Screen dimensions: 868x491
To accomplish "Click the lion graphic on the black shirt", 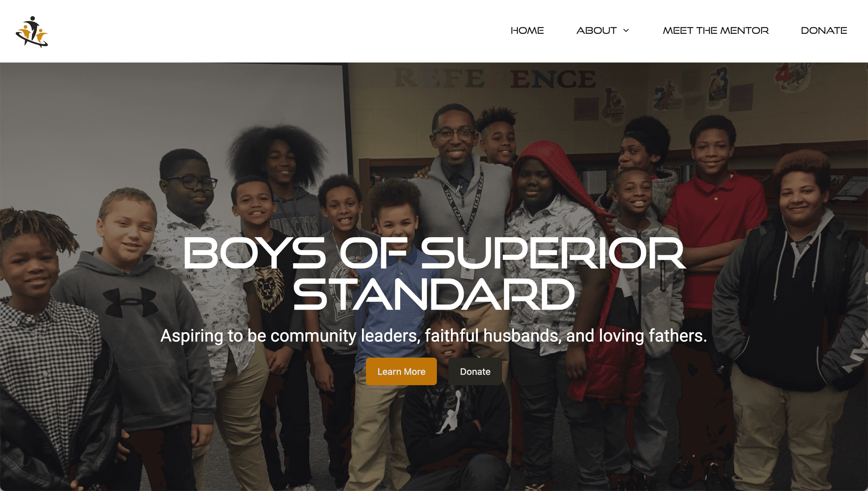I will (x=268, y=288).
